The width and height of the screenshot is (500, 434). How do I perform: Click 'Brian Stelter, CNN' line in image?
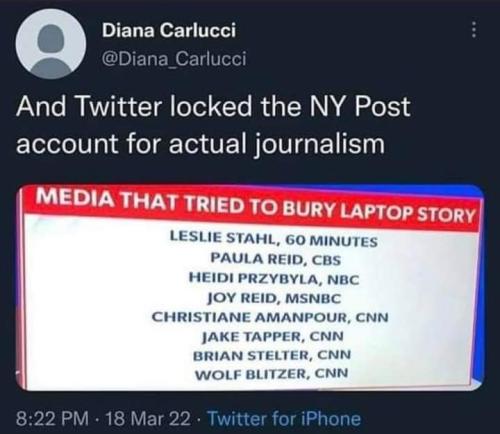(x=272, y=355)
